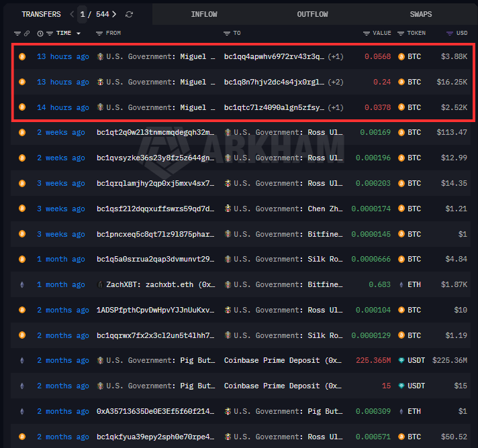Open the SWAPS tab

click(x=421, y=14)
